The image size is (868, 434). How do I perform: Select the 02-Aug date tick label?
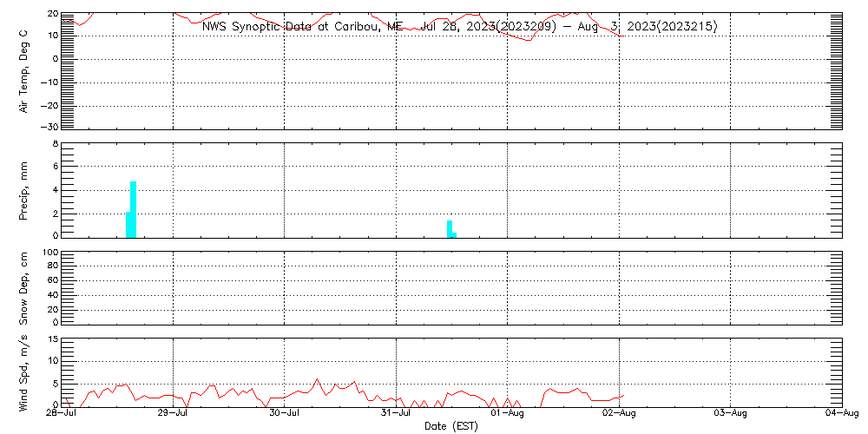[619, 414]
